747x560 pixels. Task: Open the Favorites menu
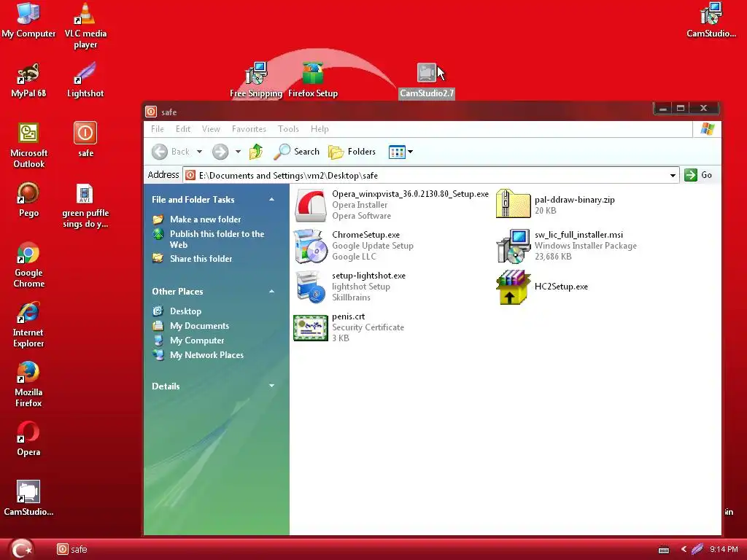249,128
